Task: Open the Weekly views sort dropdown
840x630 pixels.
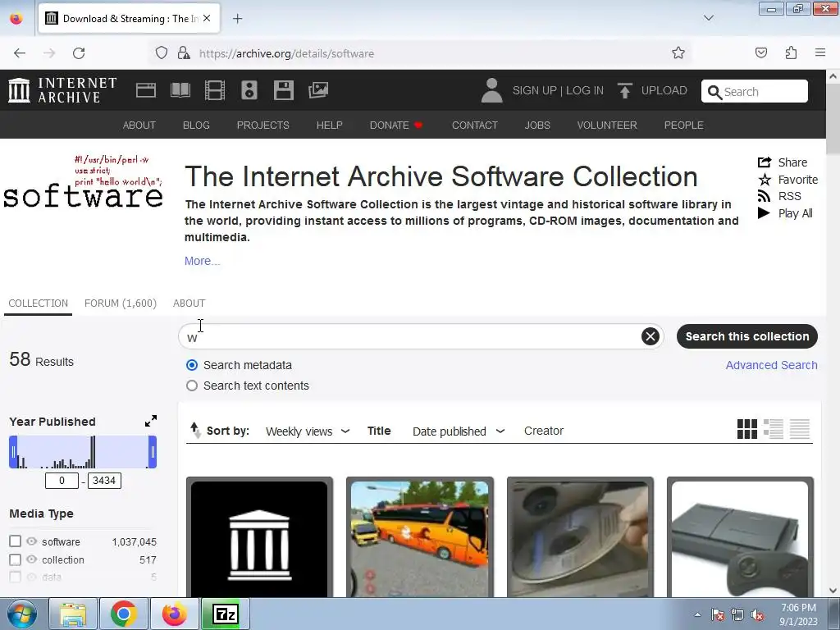Action: pyautogui.click(x=308, y=431)
